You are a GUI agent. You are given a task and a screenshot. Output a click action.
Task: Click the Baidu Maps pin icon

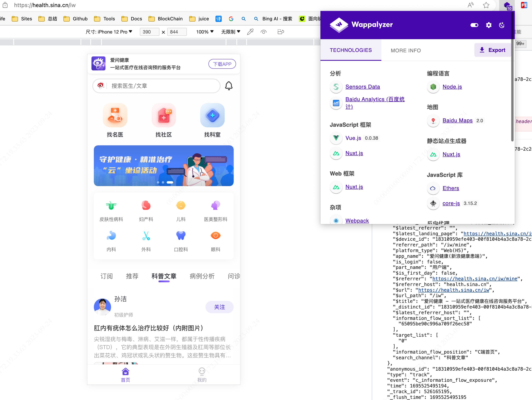point(433,121)
